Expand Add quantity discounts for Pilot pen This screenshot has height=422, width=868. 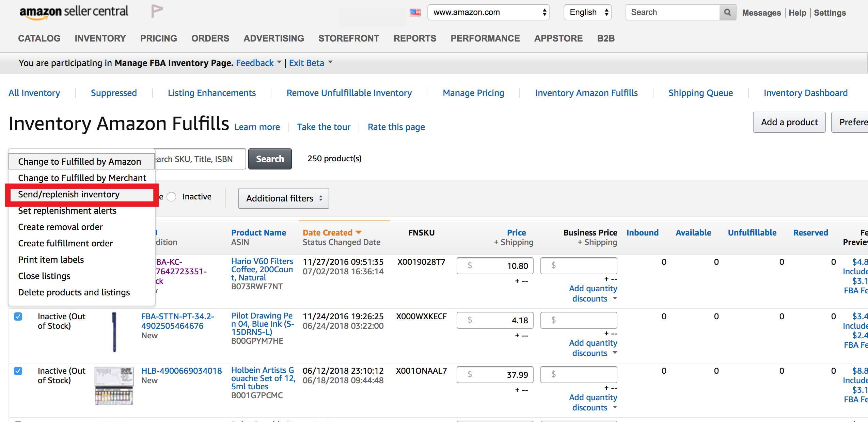tap(593, 348)
